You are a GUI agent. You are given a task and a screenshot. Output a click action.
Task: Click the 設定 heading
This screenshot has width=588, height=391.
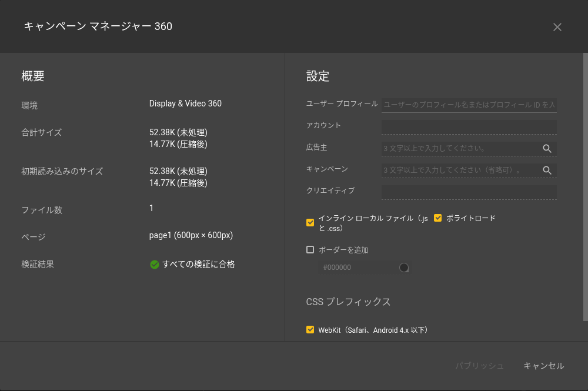click(x=318, y=76)
